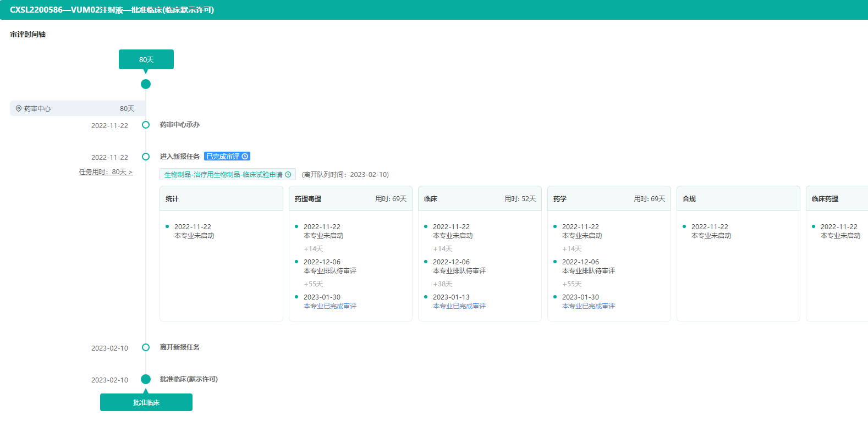Collapse the 药审中心 80天 section row
The height and width of the screenshot is (427, 868).
click(x=78, y=109)
